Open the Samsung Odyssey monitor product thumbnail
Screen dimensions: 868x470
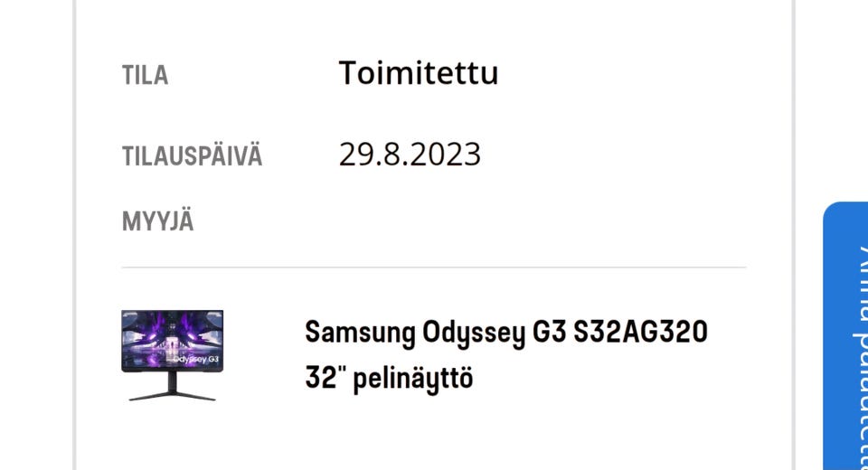[x=172, y=354]
